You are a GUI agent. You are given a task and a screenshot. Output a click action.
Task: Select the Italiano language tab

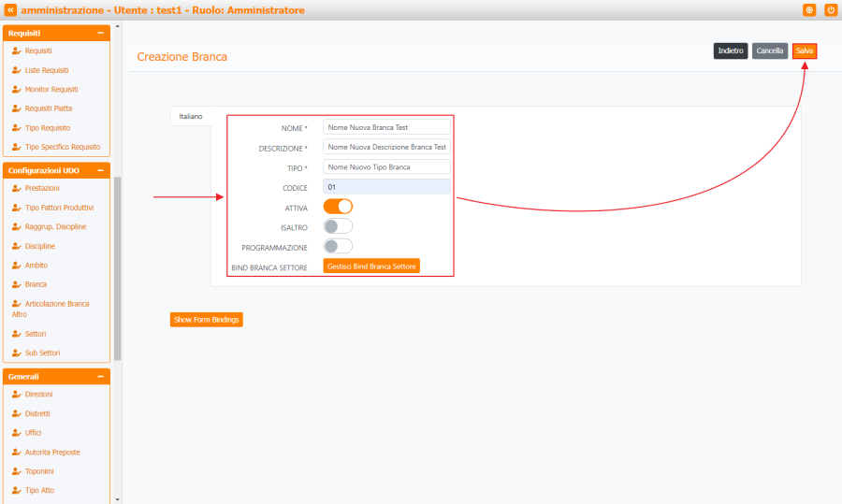(190, 116)
